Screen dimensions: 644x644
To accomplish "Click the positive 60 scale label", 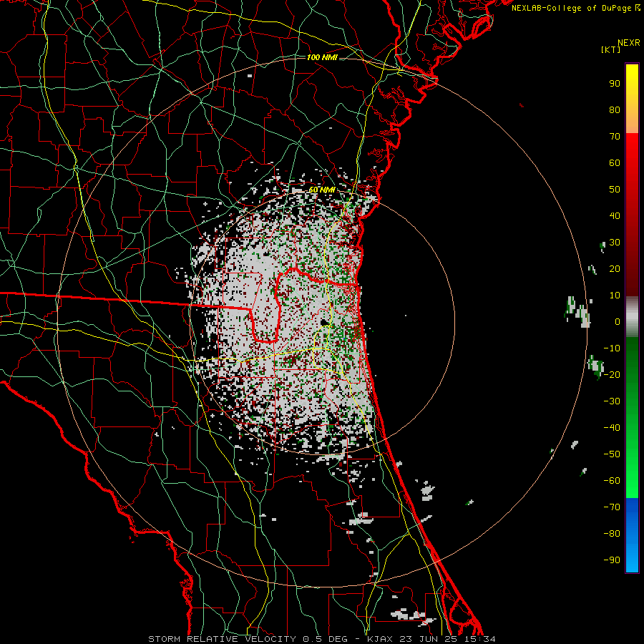I will point(615,163).
